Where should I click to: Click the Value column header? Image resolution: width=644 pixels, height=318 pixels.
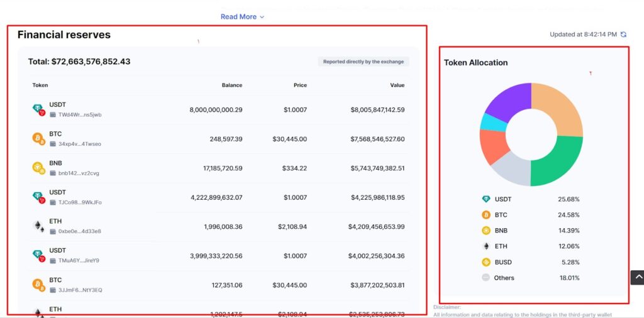tap(397, 85)
